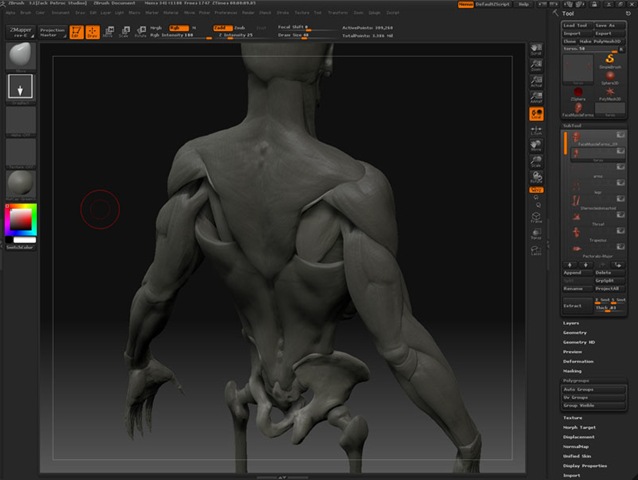Click the SwitchColor button
Viewport: 638px width, 480px height.
pos(21,247)
